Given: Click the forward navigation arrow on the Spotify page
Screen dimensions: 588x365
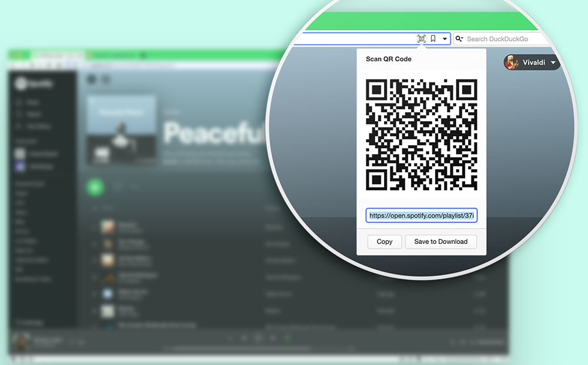Looking at the screenshot, I should click(x=106, y=80).
